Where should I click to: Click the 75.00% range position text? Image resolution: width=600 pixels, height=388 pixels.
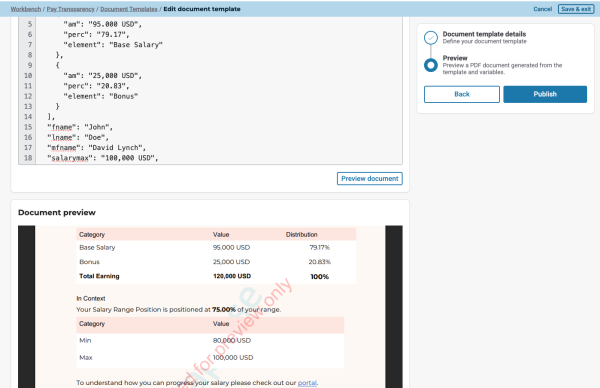point(224,310)
